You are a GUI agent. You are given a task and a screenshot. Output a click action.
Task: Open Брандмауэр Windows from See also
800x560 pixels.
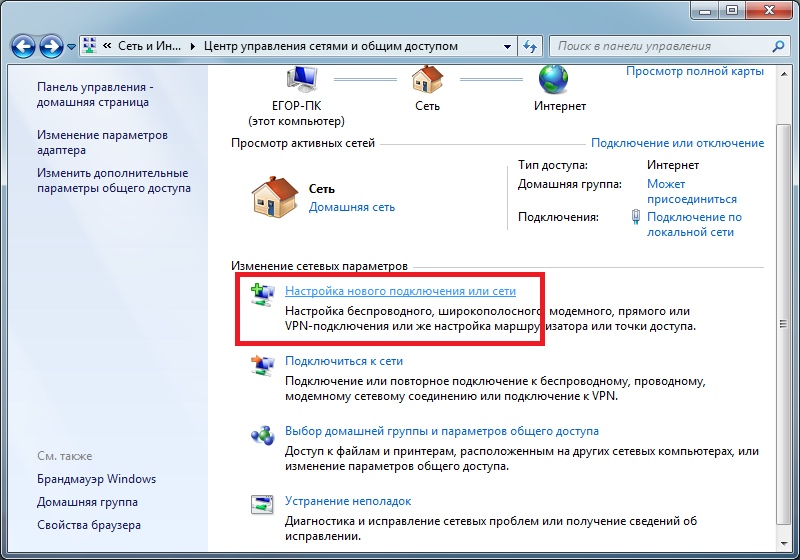[x=96, y=479]
